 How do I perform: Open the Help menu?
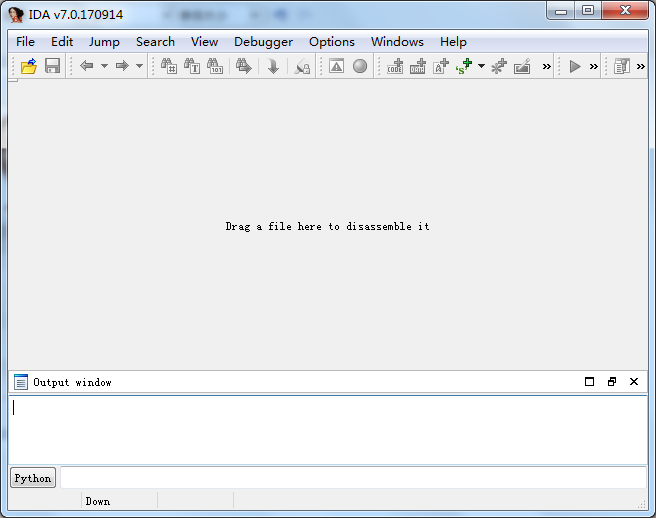pyautogui.click(x=453, y=42)
